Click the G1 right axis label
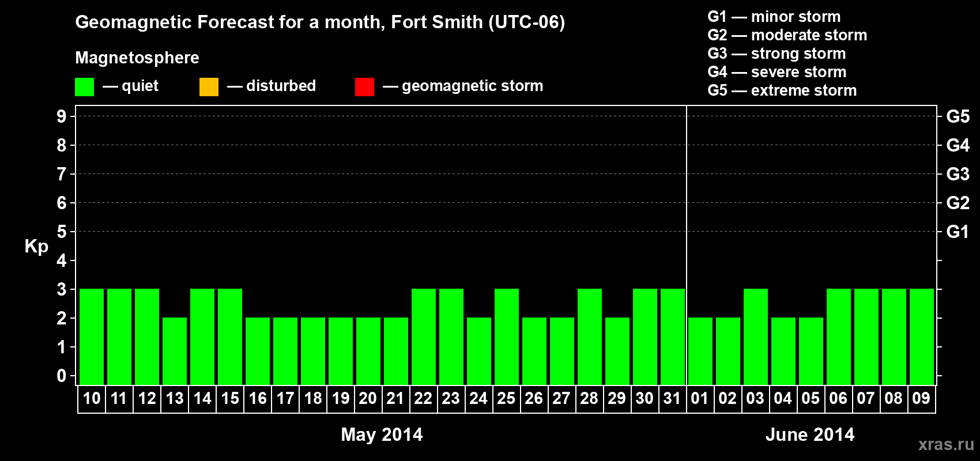The image size is (980, 461). coord(958,232)
